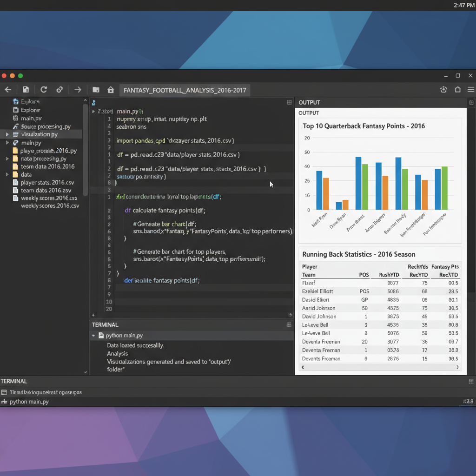Select the FANTASY_FOOTBALL_ANALYSIS_2016-2017 tab
The width and height of the screenshot is (476, 476).
tap(185, 90)
